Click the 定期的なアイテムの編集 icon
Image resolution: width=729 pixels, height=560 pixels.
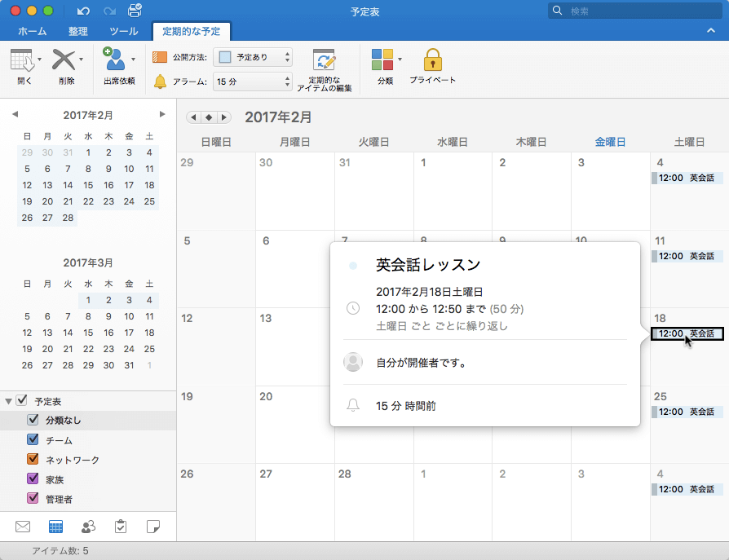[324, 60]
